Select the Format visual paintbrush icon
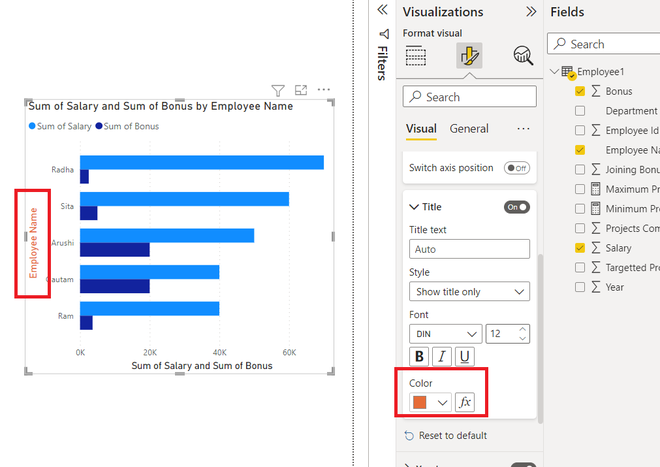 tap(469, 56)
